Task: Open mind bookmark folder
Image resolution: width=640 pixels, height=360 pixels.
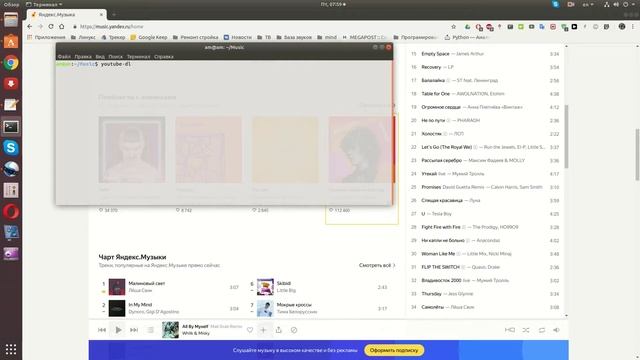Action: tap(327, 37)
